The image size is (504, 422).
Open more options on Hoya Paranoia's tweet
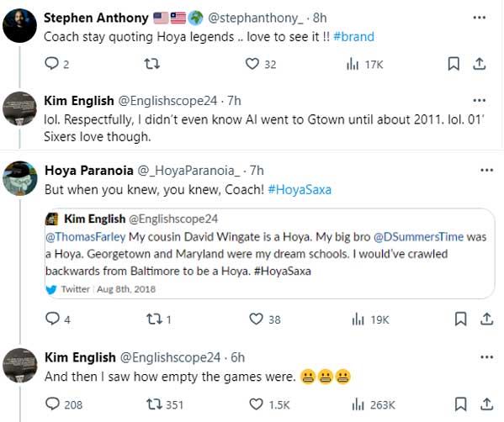tap(486, 170)
